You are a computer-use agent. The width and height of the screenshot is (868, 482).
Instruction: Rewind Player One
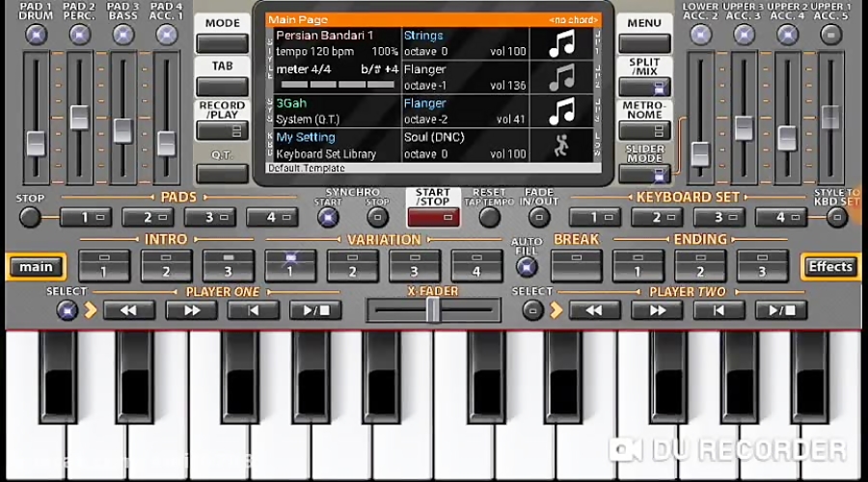coord(128,310)
